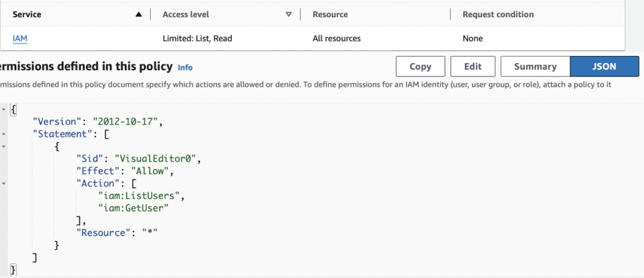Copy the policy JSON
Viewport: 644px width, 278px height.
[420, 66]
